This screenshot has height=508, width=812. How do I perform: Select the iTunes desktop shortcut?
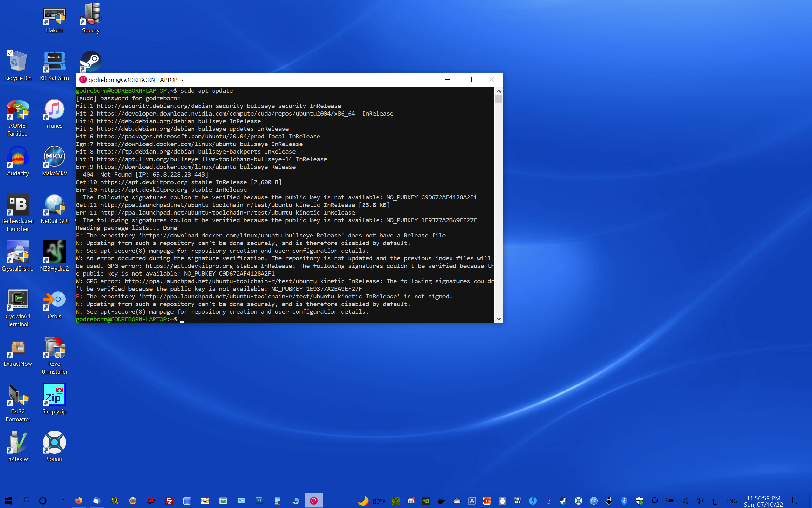coord(54,114)
